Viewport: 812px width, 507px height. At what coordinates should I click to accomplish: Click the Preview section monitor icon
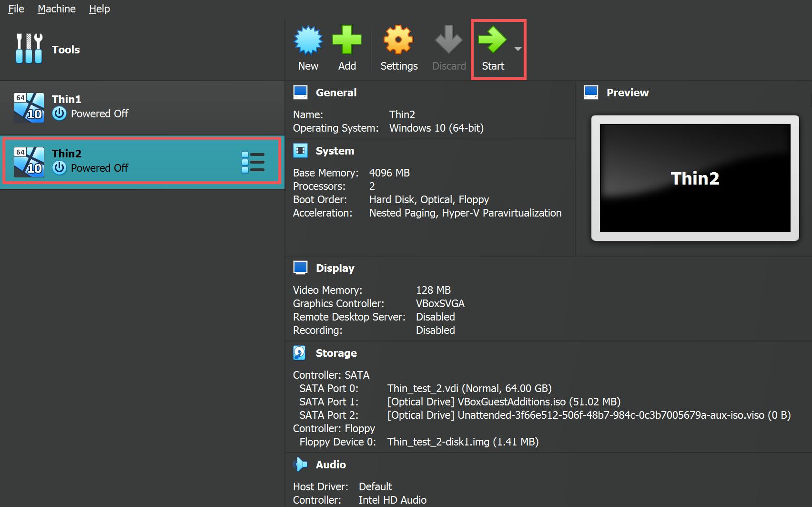(x=591, y=92)
